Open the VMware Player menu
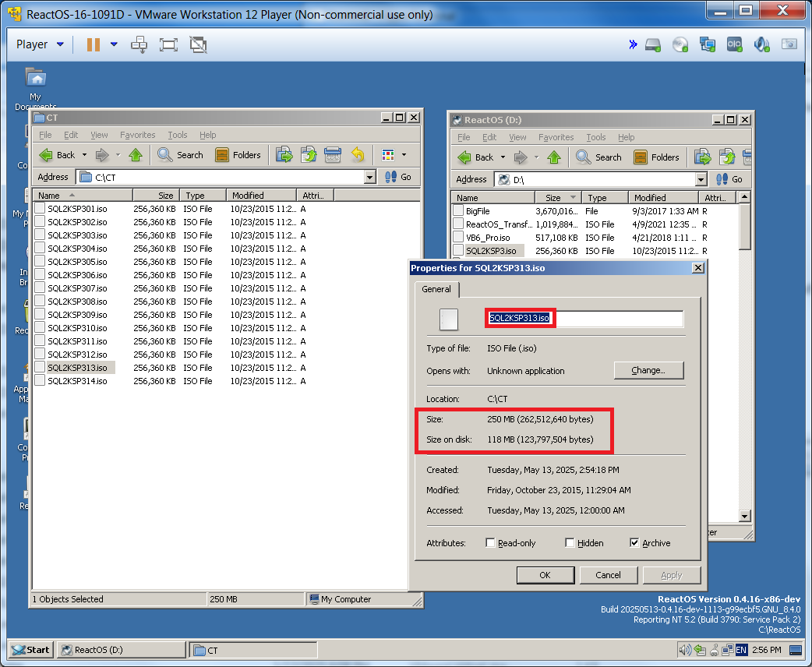Viewport: 812px width, 667px height. [40, 44]
